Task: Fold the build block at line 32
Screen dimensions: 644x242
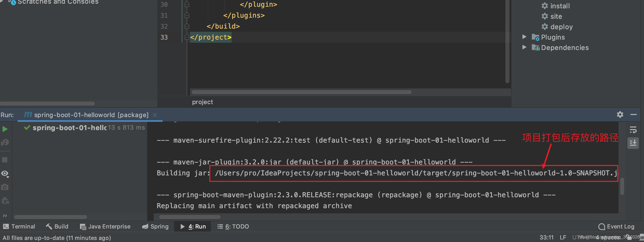Action: click(187, 27)
